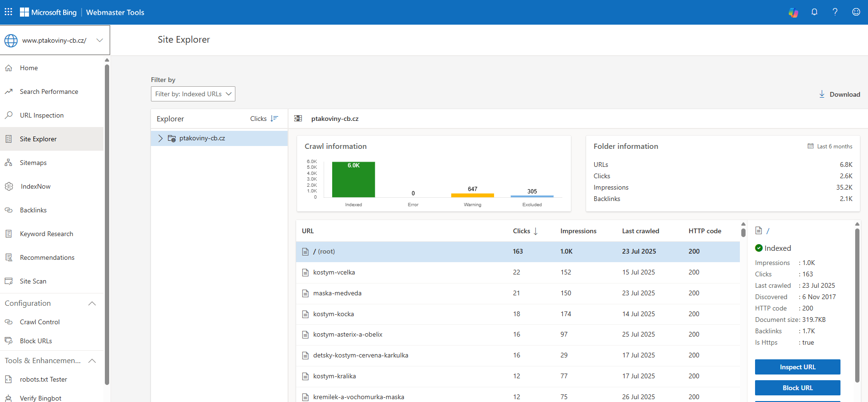Collapse the Configuration section

92,303
